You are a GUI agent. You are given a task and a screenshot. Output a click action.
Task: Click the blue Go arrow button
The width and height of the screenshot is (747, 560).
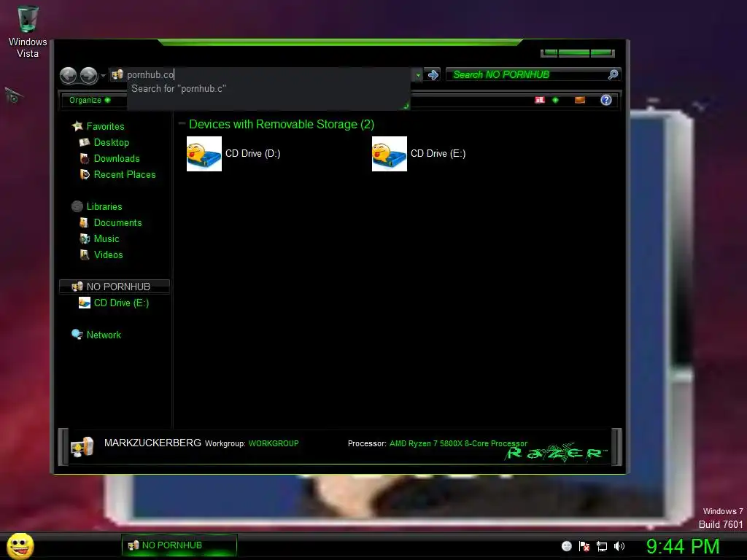(433, 75)
